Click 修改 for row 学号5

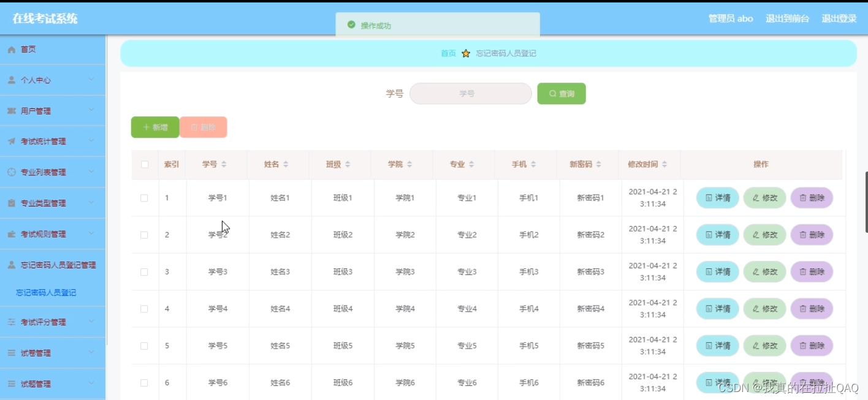pos(764,345)
